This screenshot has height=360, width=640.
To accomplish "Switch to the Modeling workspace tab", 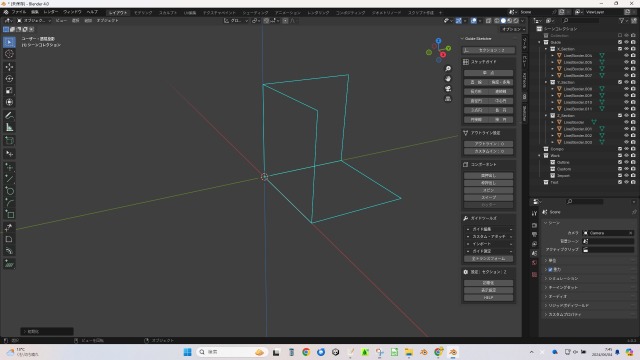I will point(143,13).
